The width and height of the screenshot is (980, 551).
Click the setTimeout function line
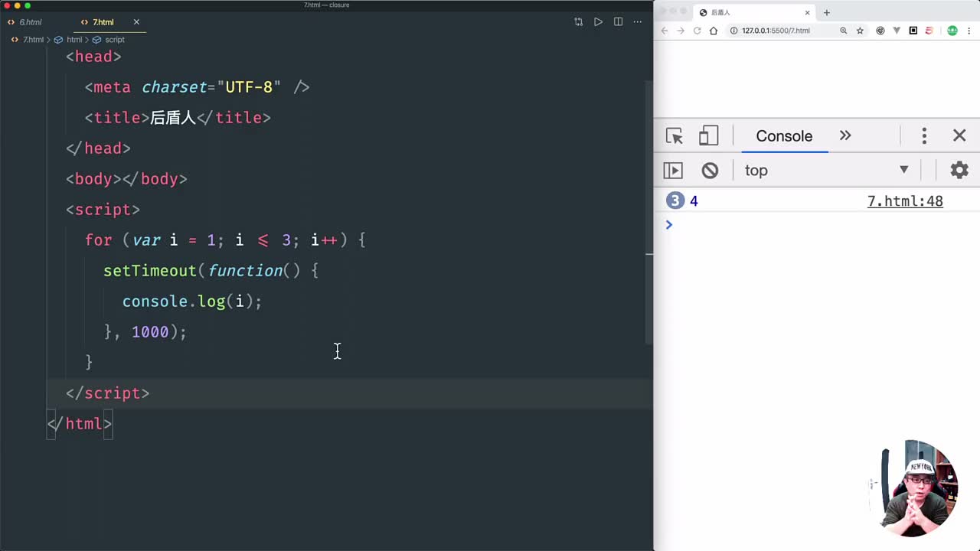(211, 271)
